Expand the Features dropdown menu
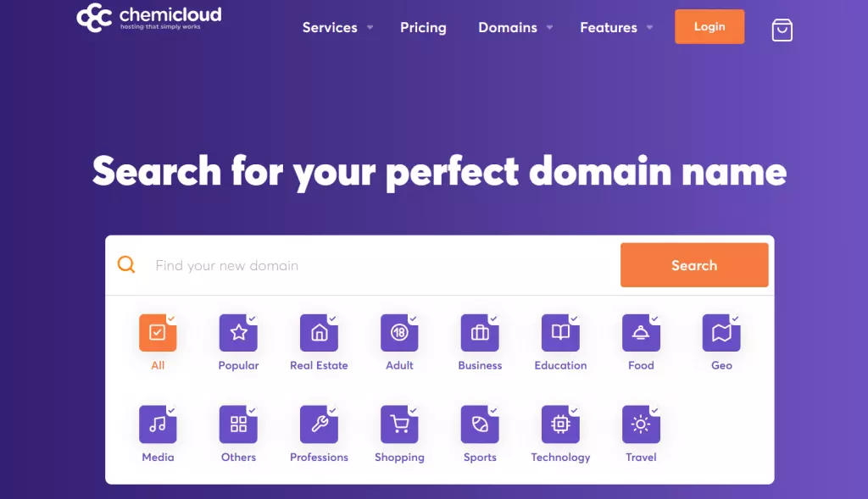The image size is (868, 499). [x=609, y=27]
